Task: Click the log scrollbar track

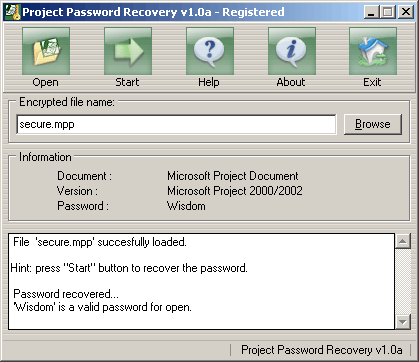Action: [x=403, y=281]
